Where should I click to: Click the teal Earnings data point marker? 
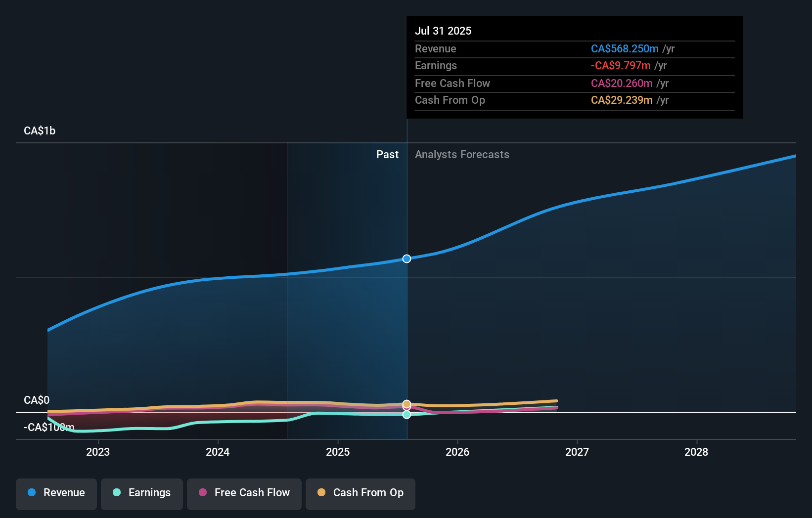pyautogui.click(x=406, y=415)
